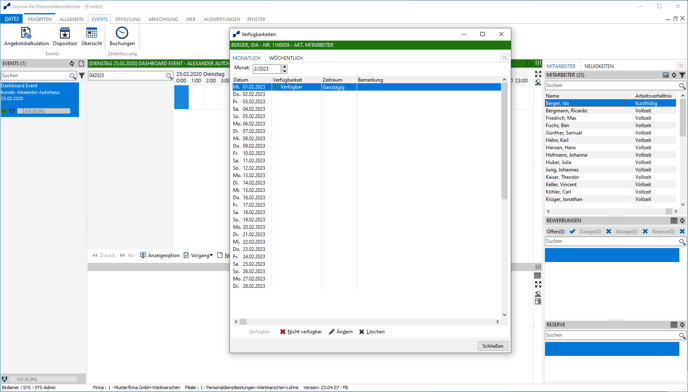Open the Abrechnung ribbon tab
688x392 pixels.
(163, 19)
